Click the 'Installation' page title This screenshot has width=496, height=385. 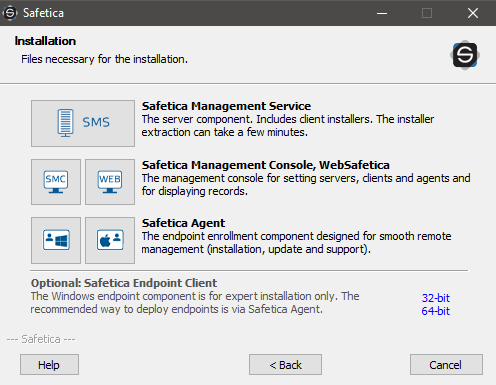[45, 41]
